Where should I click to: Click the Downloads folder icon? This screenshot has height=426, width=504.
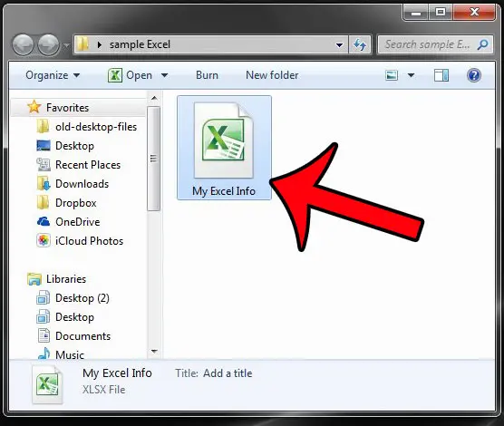[x=44, y=184]
